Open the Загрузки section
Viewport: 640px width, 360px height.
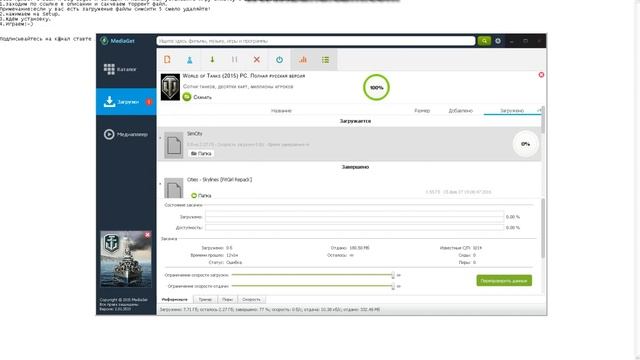pyautogui.click(x=126, y=102)
